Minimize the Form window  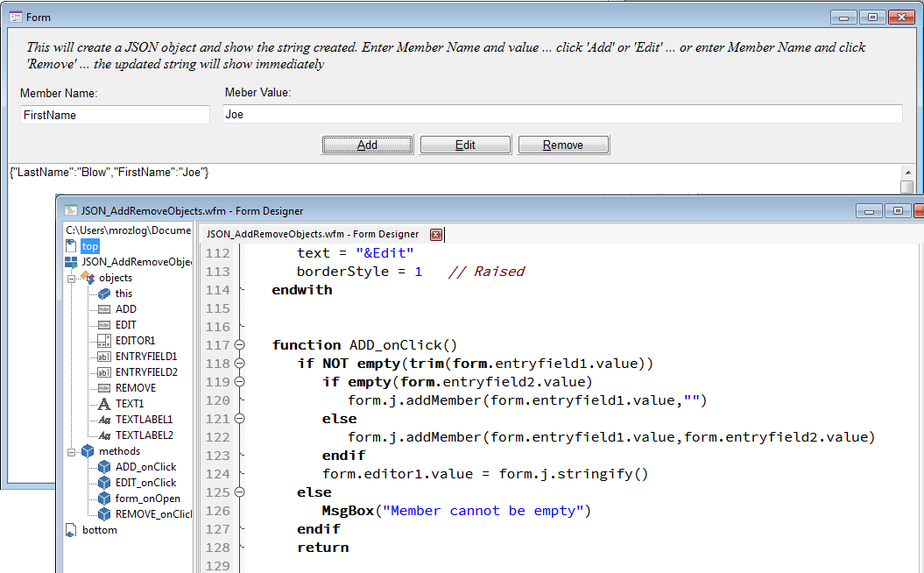843,18
